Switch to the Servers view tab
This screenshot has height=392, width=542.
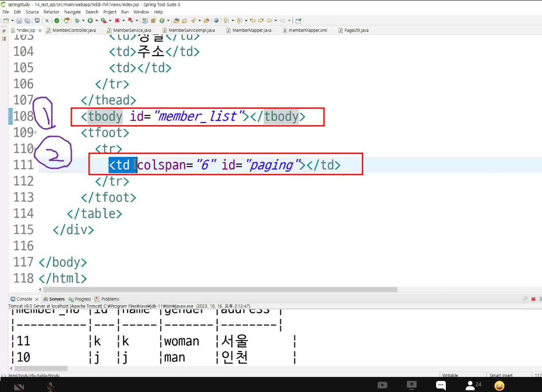(54, 299)
